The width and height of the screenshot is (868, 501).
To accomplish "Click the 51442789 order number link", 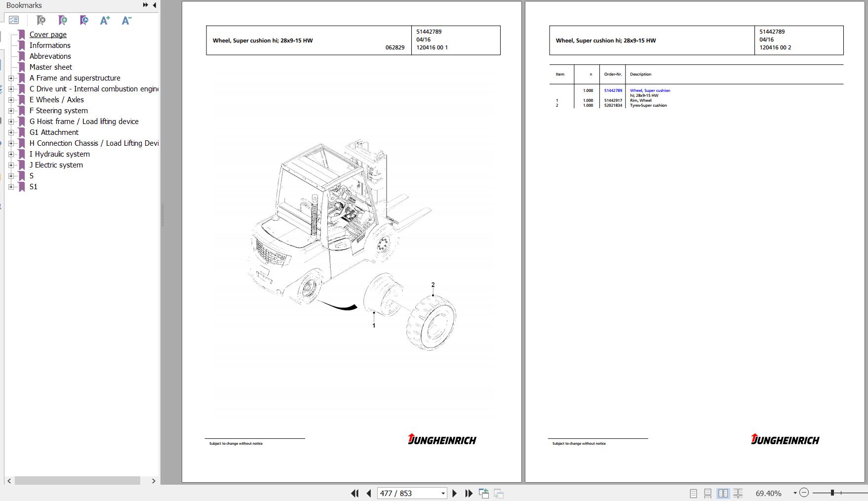I will click(x=613, y=90).
